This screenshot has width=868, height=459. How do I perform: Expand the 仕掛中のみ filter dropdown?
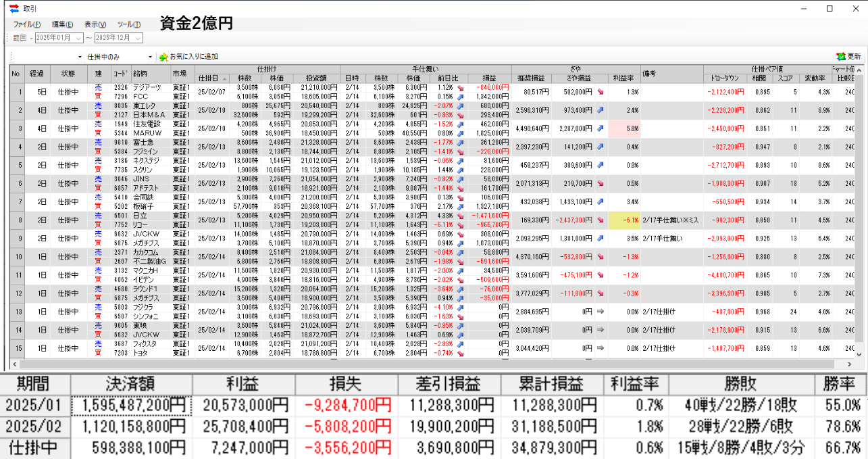(x=150, y=57)
